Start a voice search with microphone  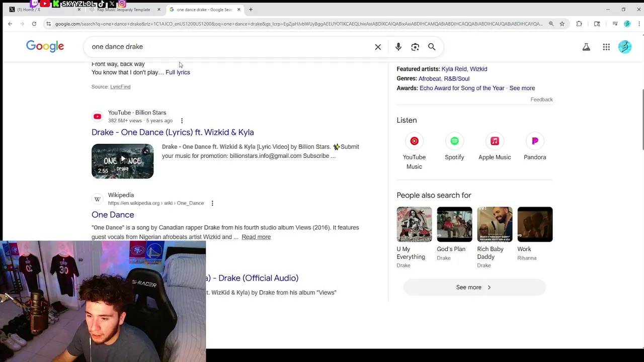click(398, 47)
